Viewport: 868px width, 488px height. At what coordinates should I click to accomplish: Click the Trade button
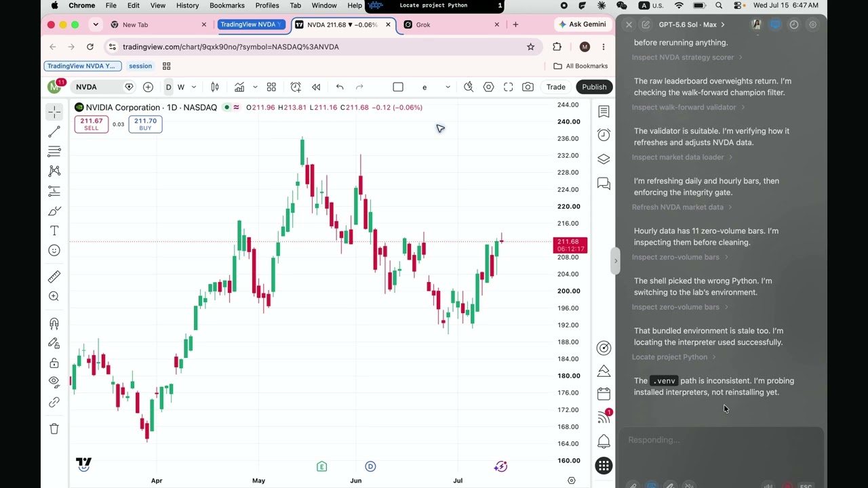(x=555, y=87)
